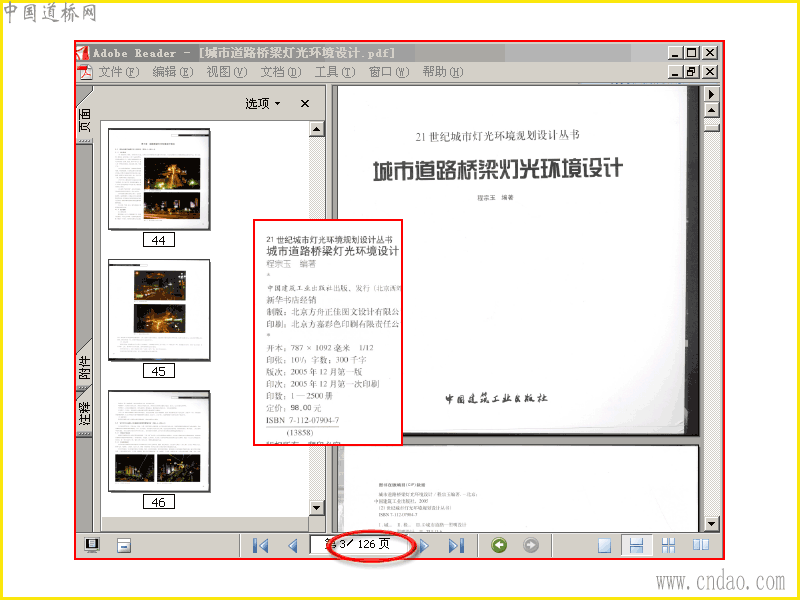Click the document vertical scrollbar thumb
The height and width of the screenshot is (600, 800).
712,126
